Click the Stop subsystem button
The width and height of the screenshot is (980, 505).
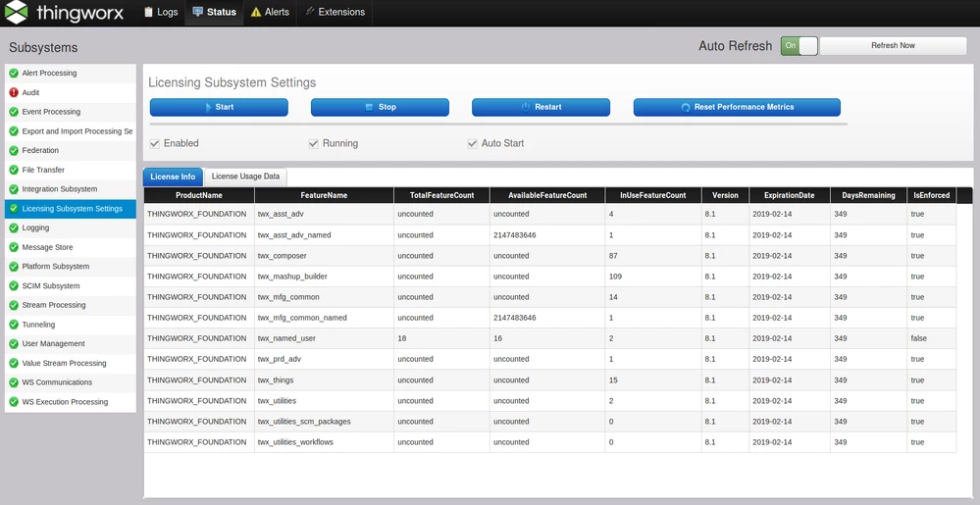coord(380,107)
